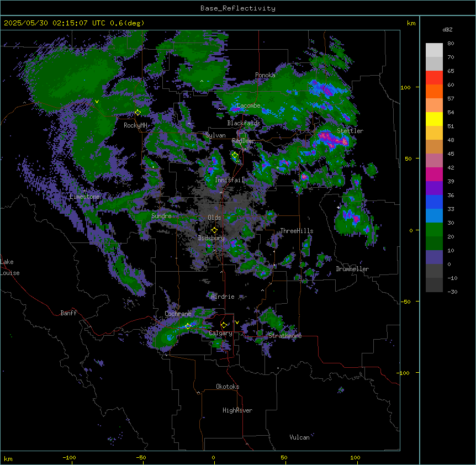Click the -100 tick on the vertical axis

404,373
